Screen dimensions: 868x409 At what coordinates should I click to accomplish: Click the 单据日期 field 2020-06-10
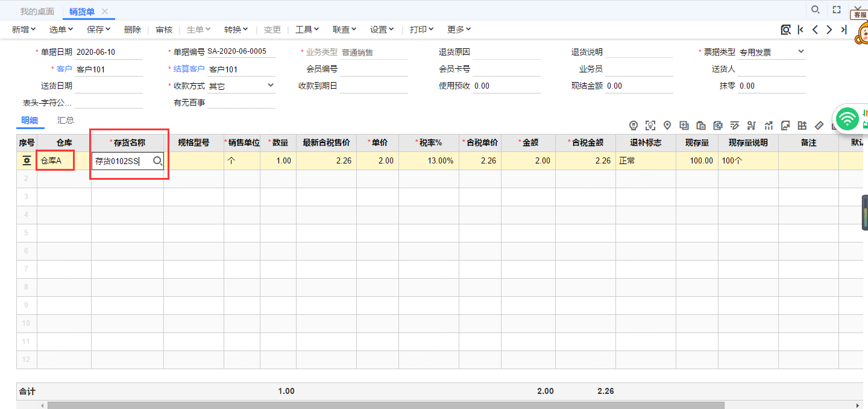tap(108, 52)
